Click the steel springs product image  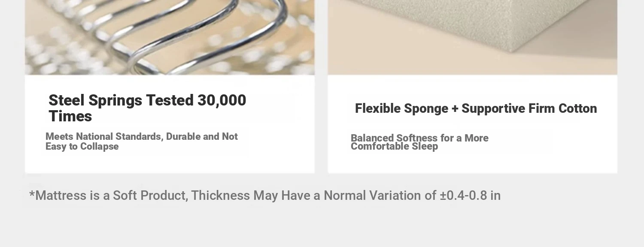click(x=170, y=37)
